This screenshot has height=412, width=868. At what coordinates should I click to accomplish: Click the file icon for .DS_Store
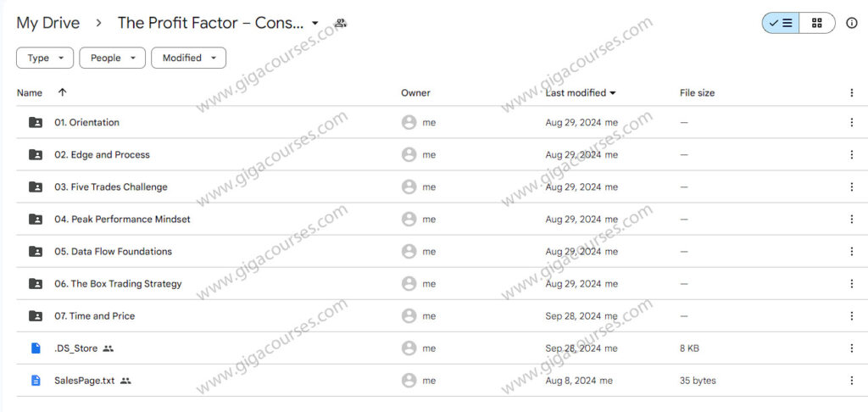(36, 348)
